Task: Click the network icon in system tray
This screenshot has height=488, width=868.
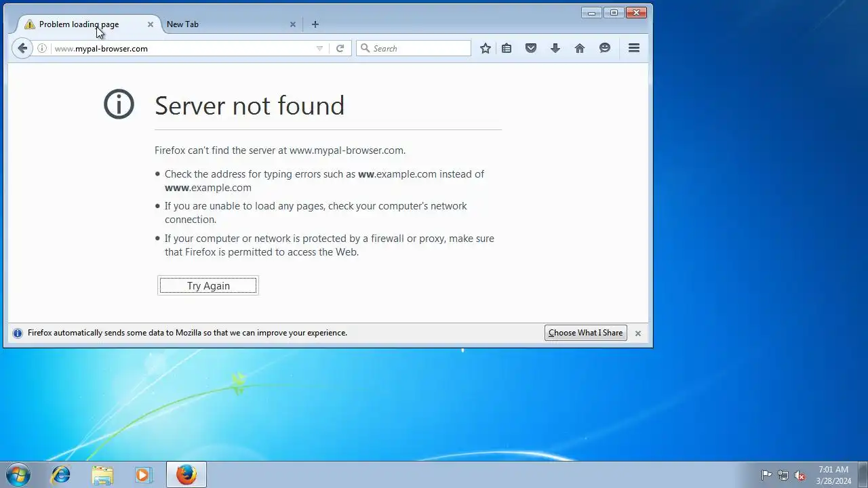Action: click(x=783, y=475)
